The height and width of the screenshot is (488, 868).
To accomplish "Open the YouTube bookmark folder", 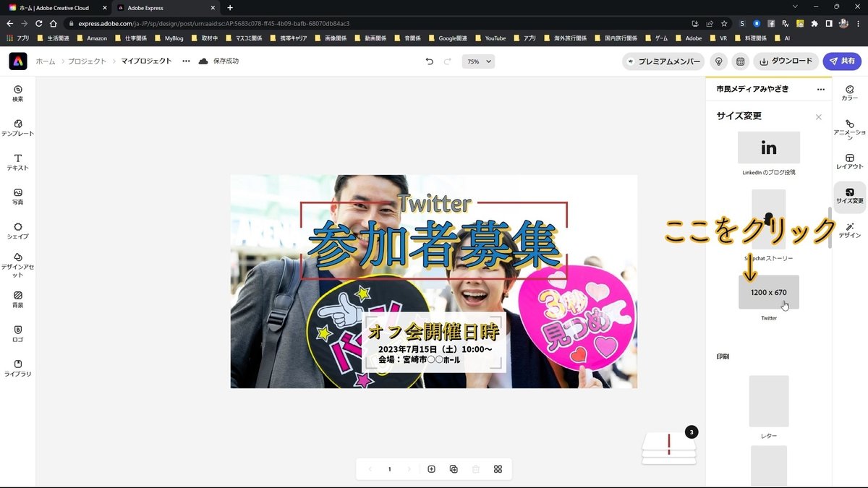I will [490, 38].
